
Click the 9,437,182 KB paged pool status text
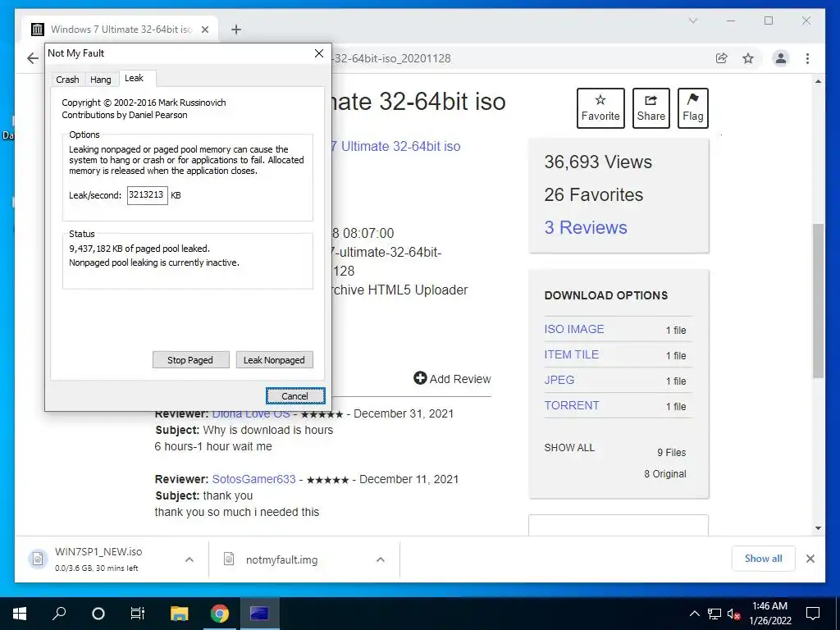[x=139, y=249]
